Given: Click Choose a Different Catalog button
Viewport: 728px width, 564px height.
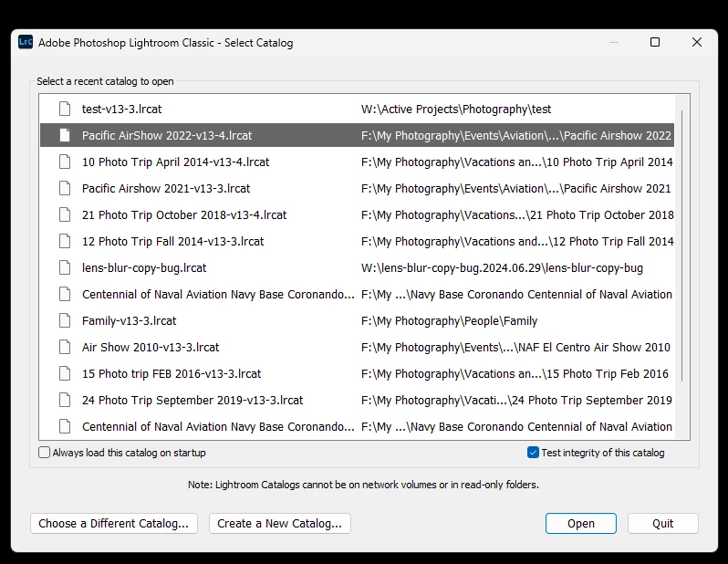Looking at the screenshot, I should [114, 524].
